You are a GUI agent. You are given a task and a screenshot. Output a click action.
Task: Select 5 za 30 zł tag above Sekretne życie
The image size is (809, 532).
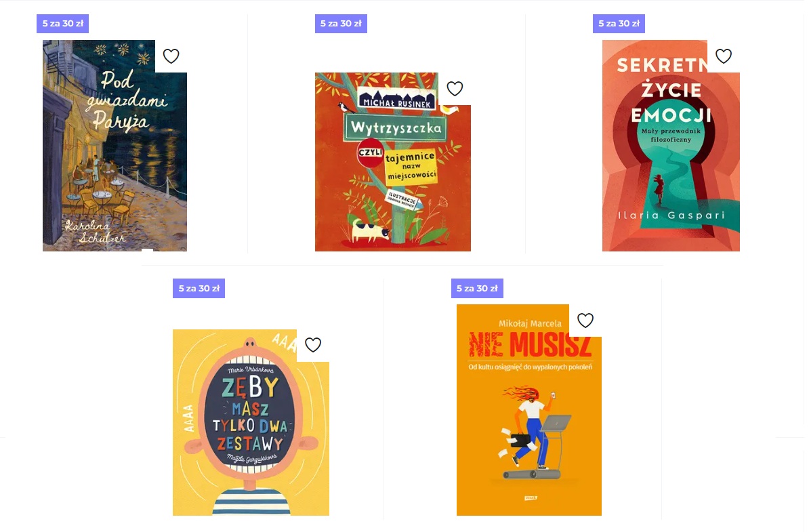(619, 23)
